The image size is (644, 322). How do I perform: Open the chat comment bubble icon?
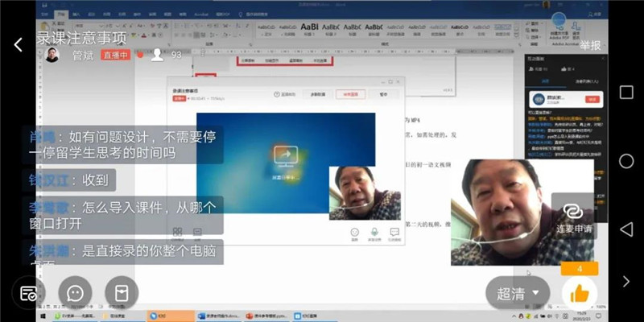[x=75, y=293]
